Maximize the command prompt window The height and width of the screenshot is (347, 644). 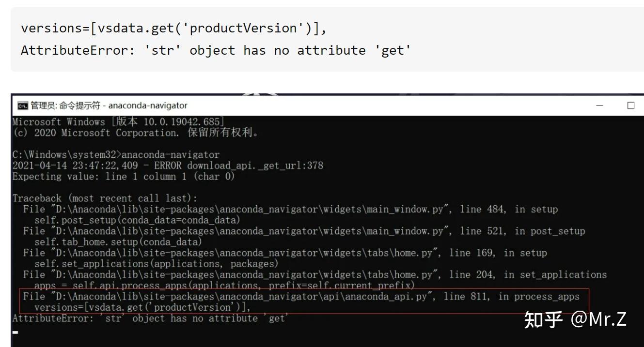coord(630,106)
